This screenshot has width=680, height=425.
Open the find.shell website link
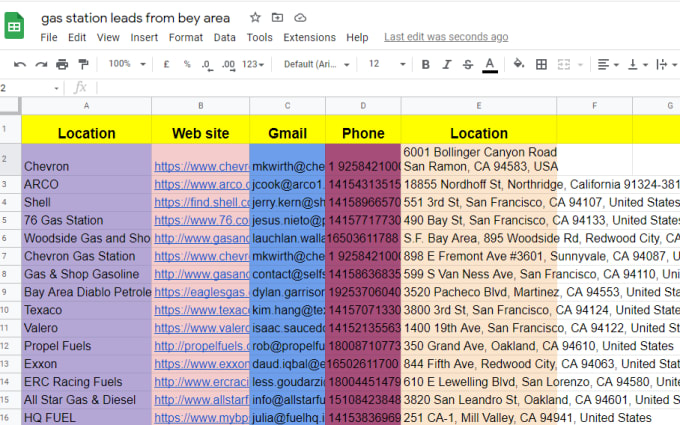pyautogui.click(x=201, y=203)
